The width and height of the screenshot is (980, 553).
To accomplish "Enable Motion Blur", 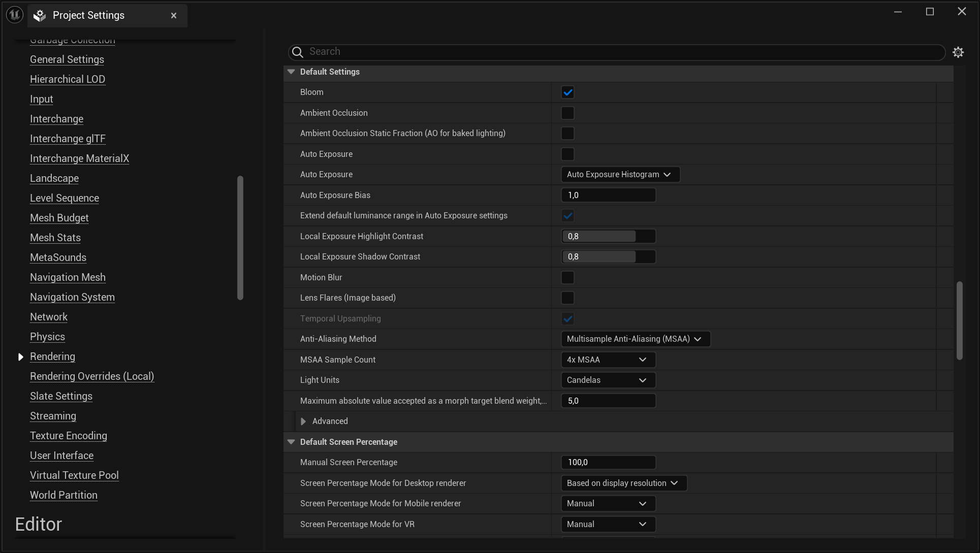I will pyautogui.click(x=567, y=277).
